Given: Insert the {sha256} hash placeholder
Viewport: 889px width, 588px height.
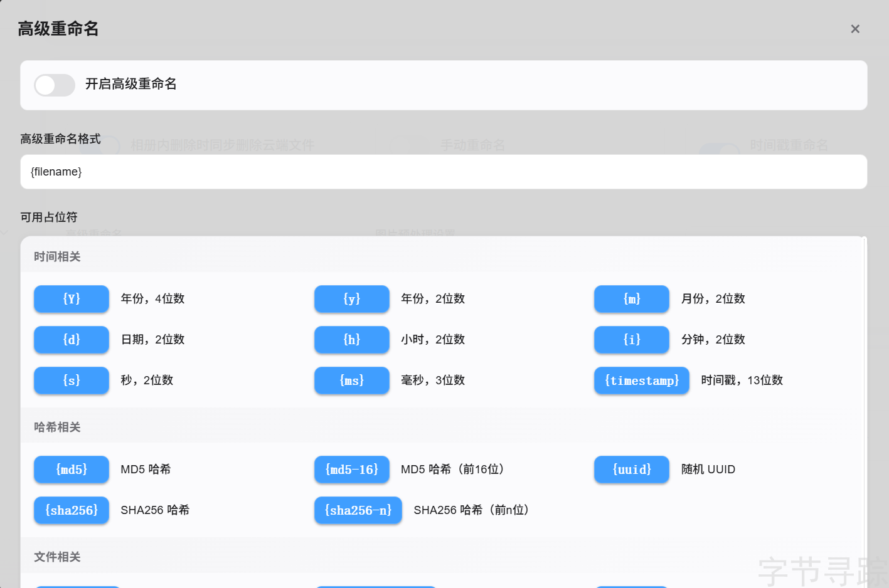Looking at the screenshot, I should point(72,510).
